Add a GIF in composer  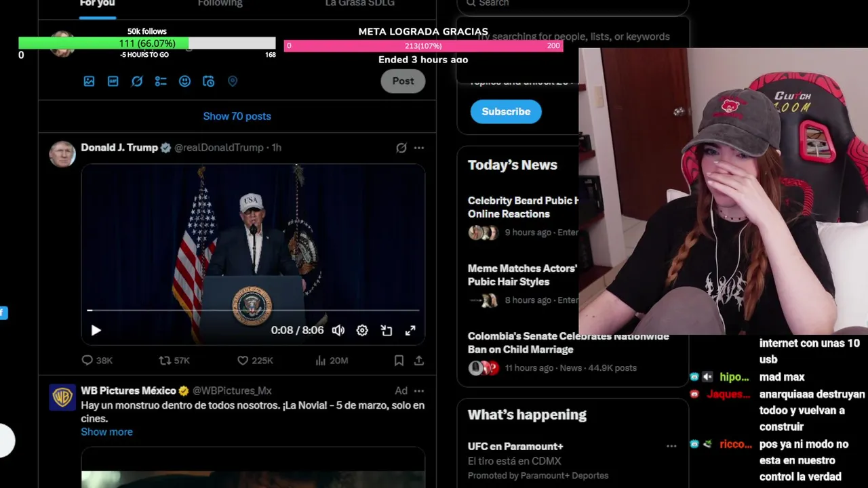[113, 81]
